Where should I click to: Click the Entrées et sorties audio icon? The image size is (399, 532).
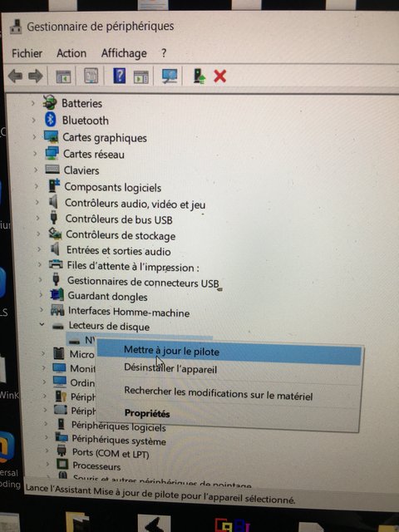pyautogui.click(x=55, y=249)
